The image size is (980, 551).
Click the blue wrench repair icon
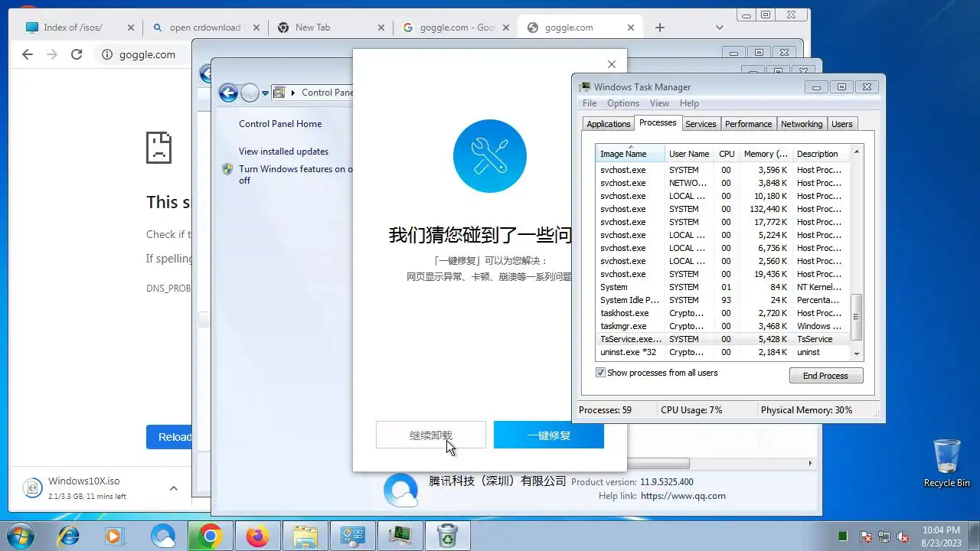(x=490, y=155)
